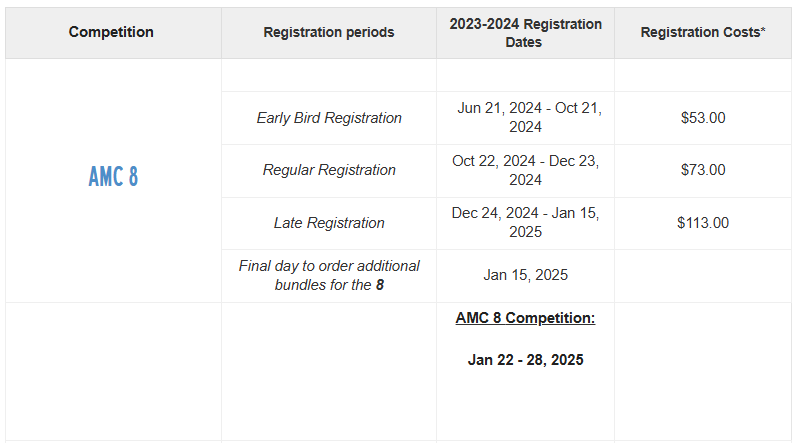This screenshot has height=443, width=798.
Task: Select the Late Registration cell
Action: pyautogui.click(x=329, y=223)
